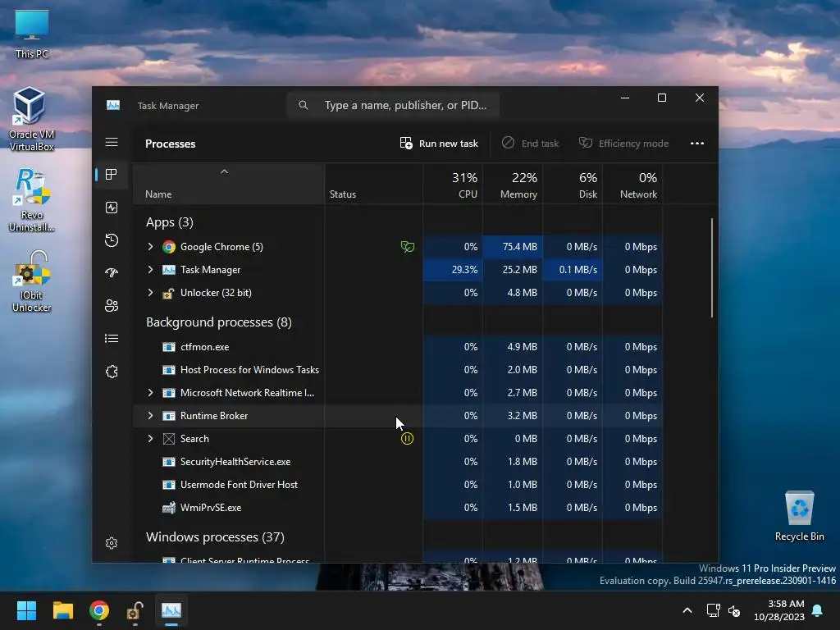Expand the Unlocker (32 bit) process row
840x630 pixels.
pyautogui.click(x=151, y=293)
